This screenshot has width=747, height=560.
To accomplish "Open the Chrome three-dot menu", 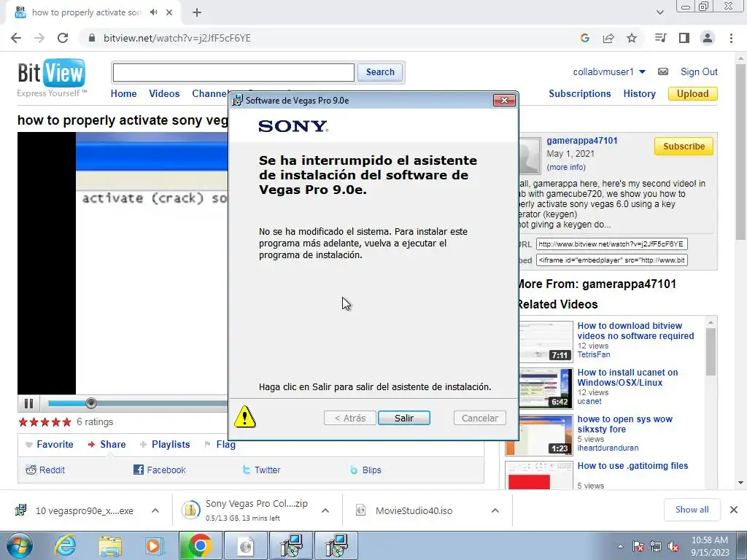I will (731, 38).
